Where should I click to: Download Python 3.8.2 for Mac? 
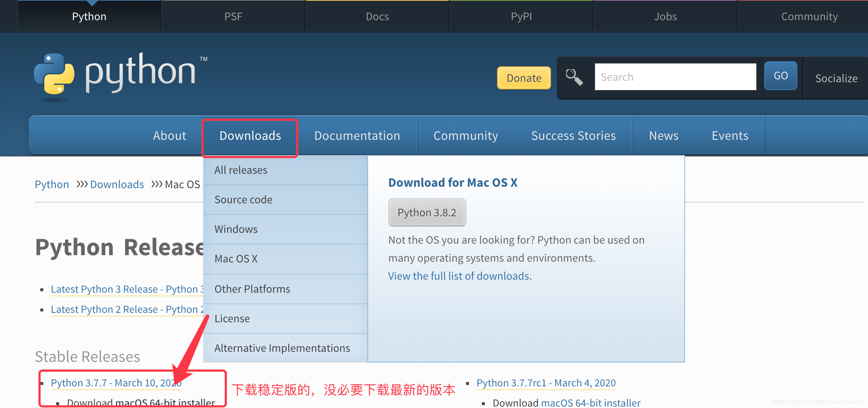click(x=427, y=212)
